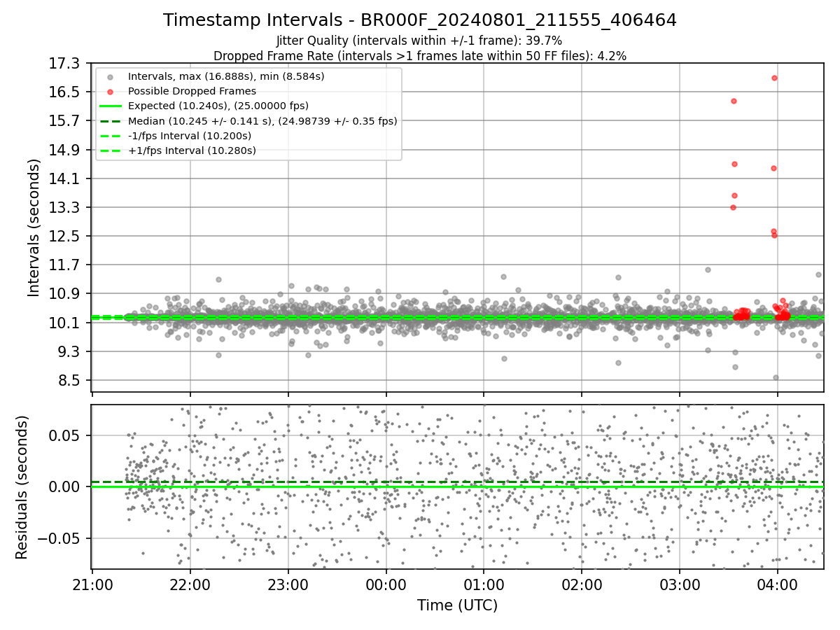
Task: Click the plot title containing BR000F_20240801_211555_406464
Action: [x=420, y=20]
